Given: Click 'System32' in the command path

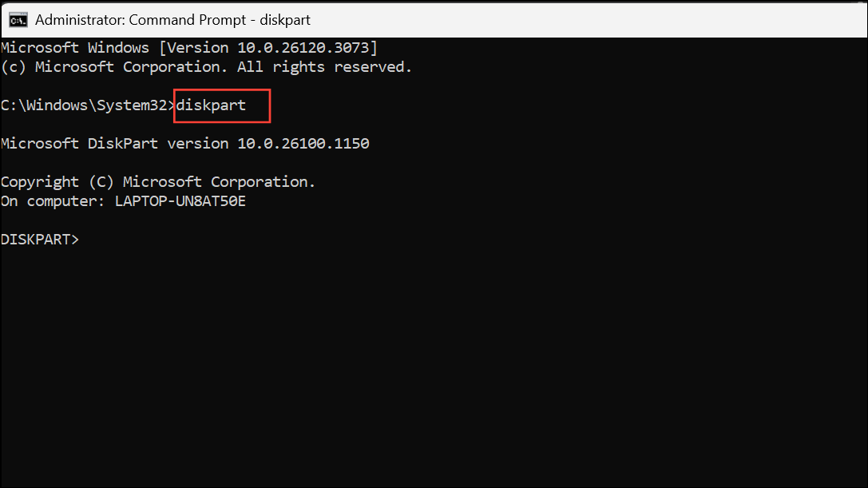Looking at the screenshot, I should [132, 105].
